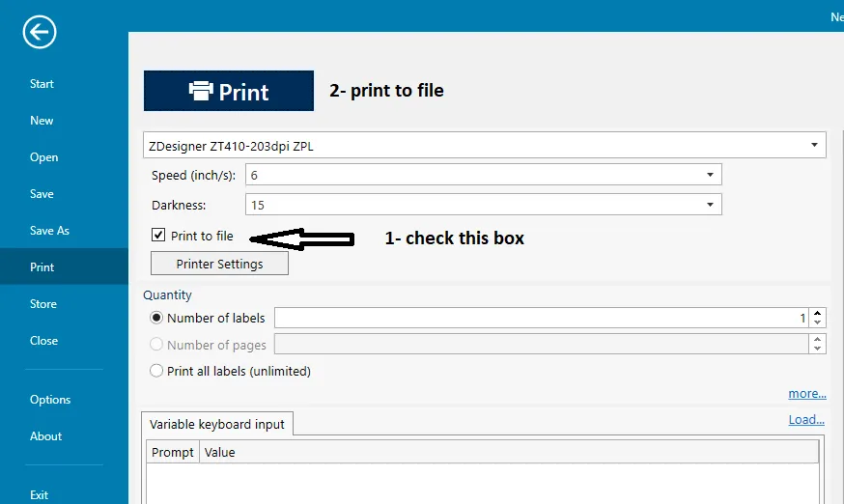This screenshot has width=844, height=504.
Task: Increase number of labels with up arrow
Action: point(817,313)
